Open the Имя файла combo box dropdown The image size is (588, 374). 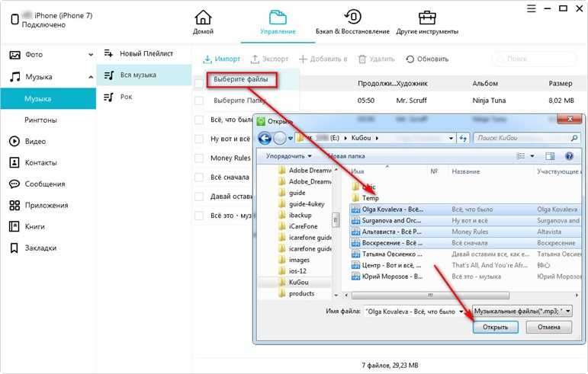pos(461,312)
